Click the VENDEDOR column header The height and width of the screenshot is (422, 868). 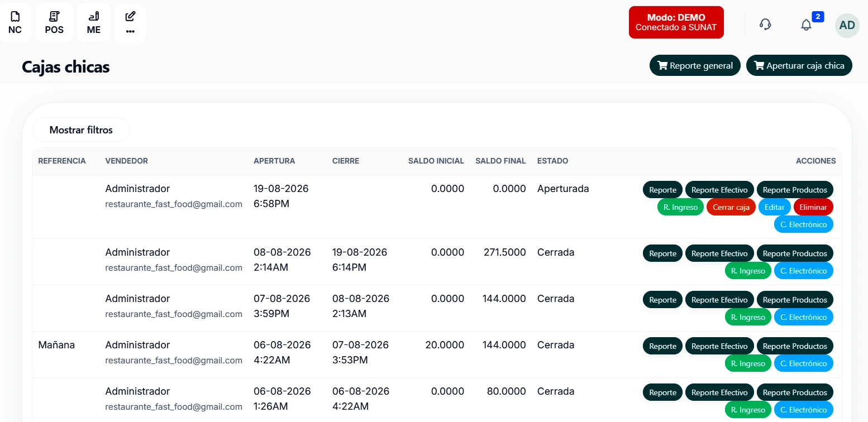(x=127, y=161)
